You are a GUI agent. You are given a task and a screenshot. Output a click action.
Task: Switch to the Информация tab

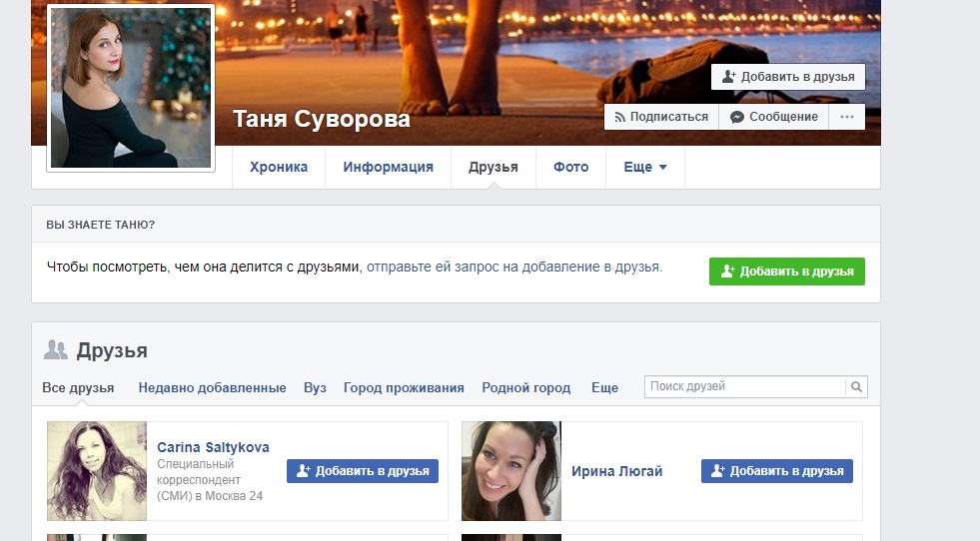point(388,168)
